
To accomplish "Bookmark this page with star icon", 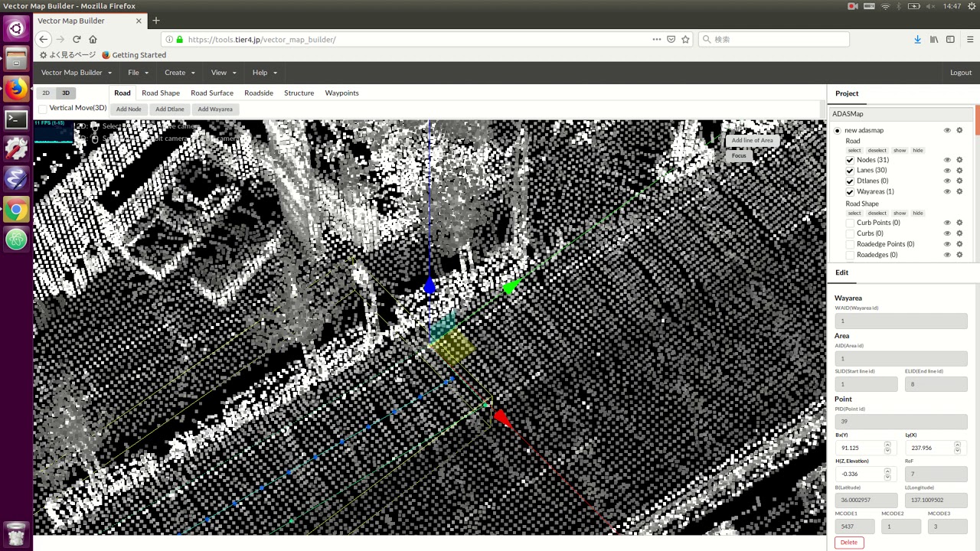I will (685, 39).
